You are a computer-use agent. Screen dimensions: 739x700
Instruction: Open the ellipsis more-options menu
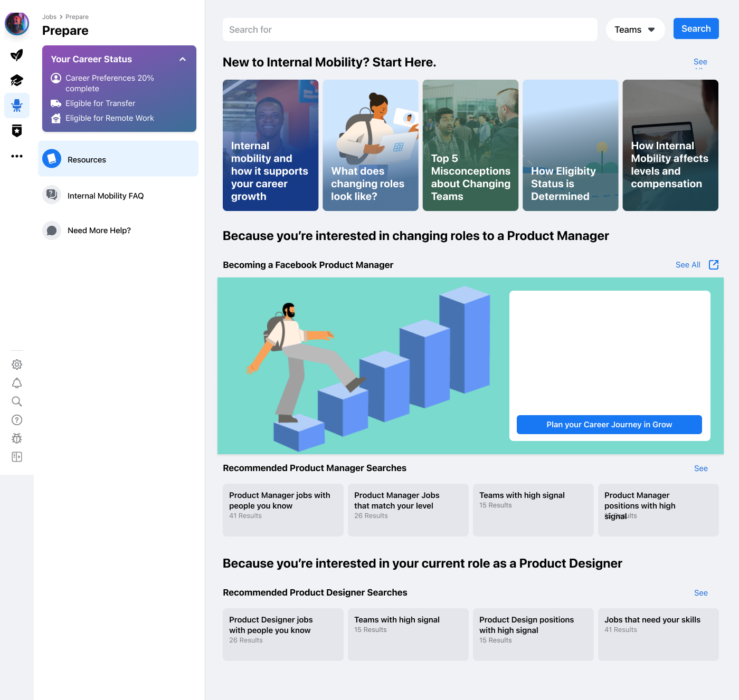coord(16,156)
